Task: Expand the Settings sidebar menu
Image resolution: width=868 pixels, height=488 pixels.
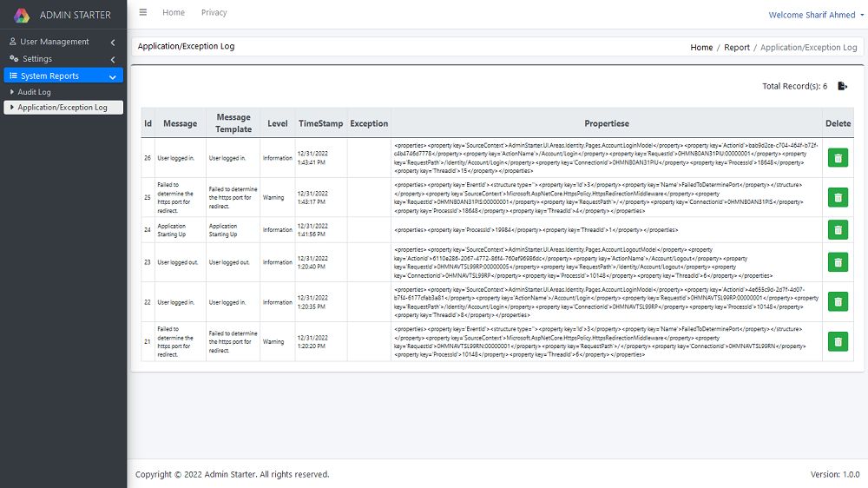Action: point(62,59)
